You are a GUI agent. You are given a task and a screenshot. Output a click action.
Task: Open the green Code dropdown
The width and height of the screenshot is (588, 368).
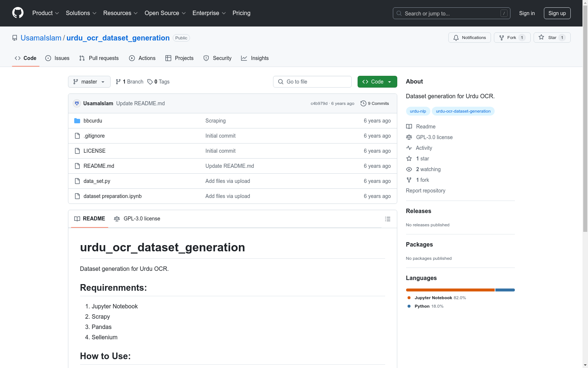pos(377,82)
